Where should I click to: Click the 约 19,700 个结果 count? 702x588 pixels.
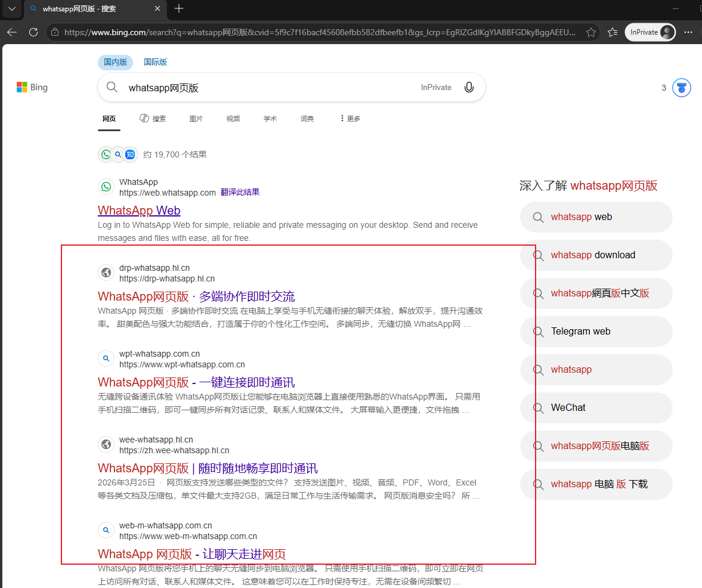175,155
